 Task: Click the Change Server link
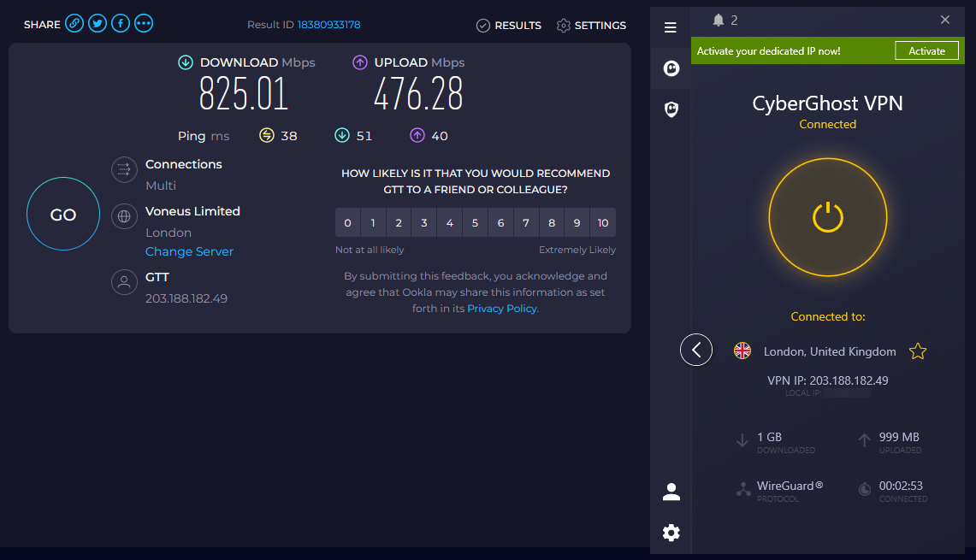click(x=189, y=251)
